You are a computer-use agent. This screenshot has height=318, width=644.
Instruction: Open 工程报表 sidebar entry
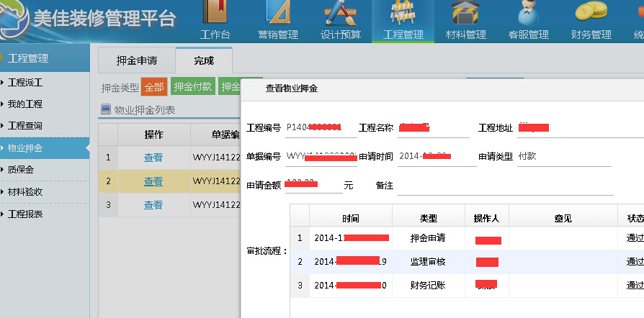[25, 214]
